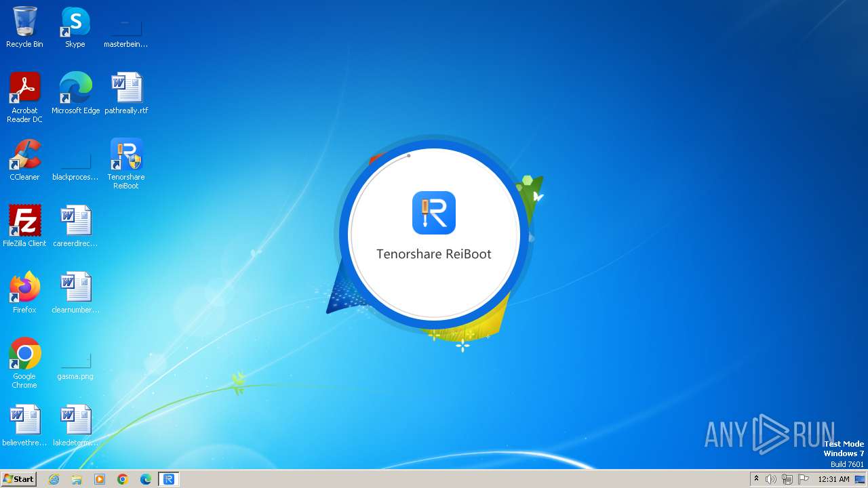Click the Tenorshare ReiBoot splash title text
Image resolution: width=868 pixels, height=488 pixels.
434,254
